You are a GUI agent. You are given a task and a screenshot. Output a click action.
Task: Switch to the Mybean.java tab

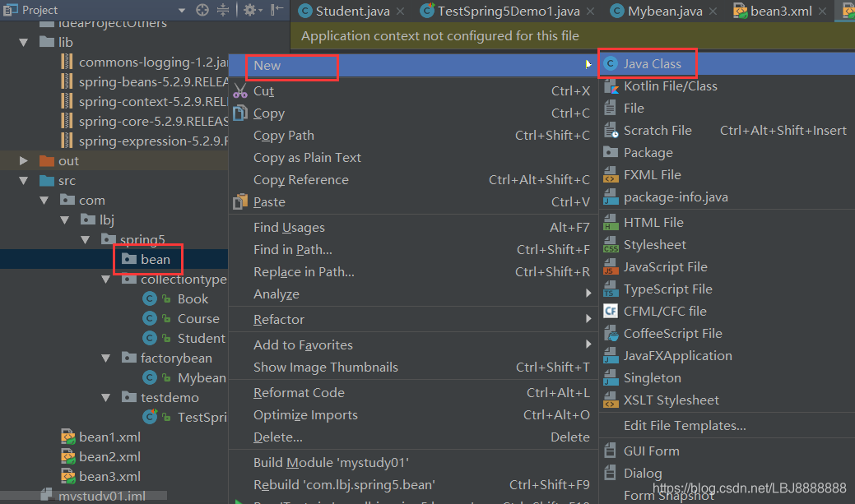tap(665, 11)
